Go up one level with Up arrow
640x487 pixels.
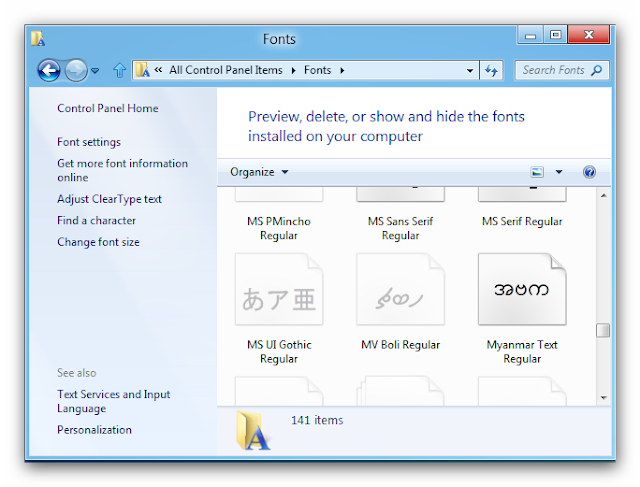119,70
